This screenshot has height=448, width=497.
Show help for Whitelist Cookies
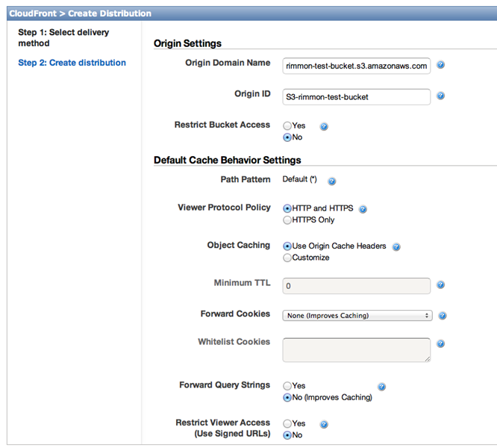click(440, 343)
